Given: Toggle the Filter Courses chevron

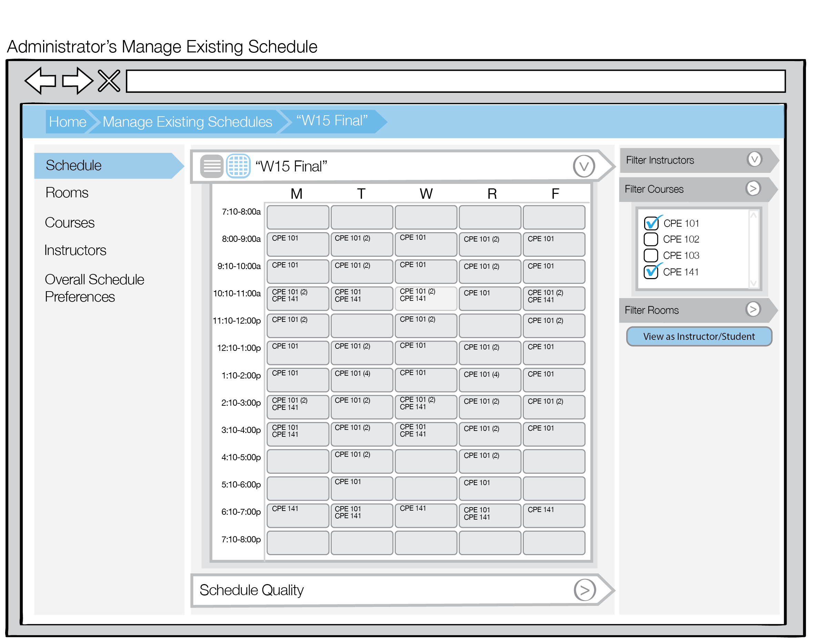Looking at the screenshot, I should click(753, 188).
